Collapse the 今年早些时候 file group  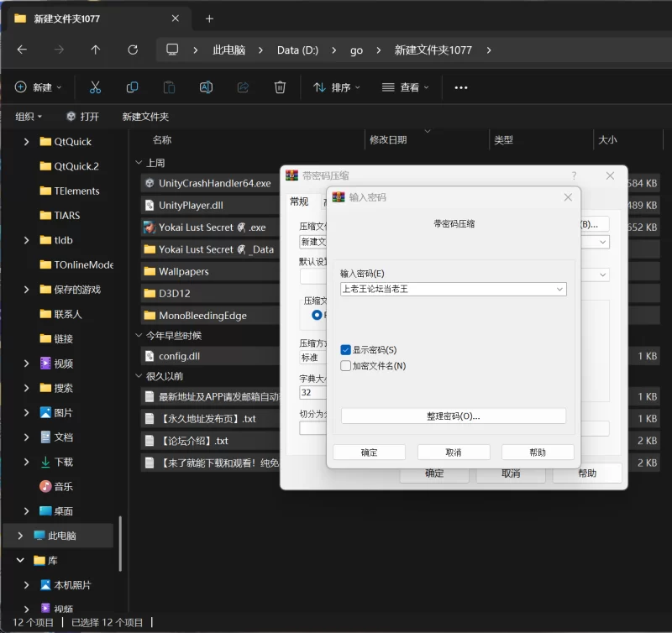(139, 335)
